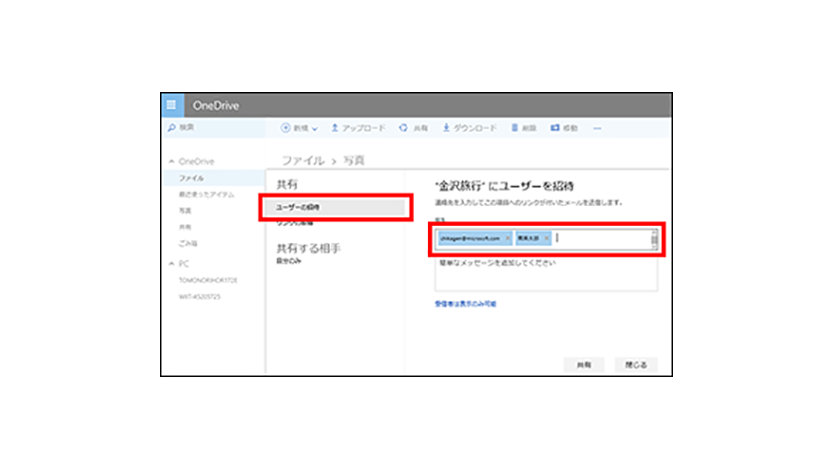Click the 閉じる close button
The image size is (834, 470).
coord(635,364)
